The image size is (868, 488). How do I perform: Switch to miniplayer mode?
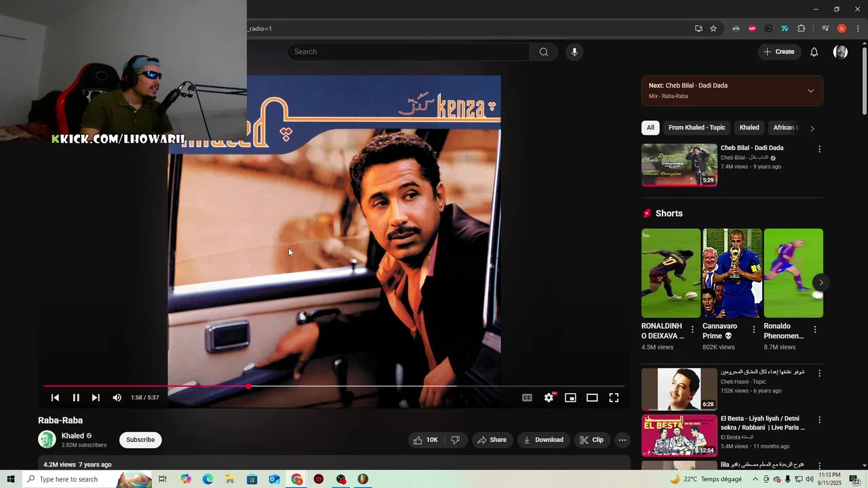point(570,398)
